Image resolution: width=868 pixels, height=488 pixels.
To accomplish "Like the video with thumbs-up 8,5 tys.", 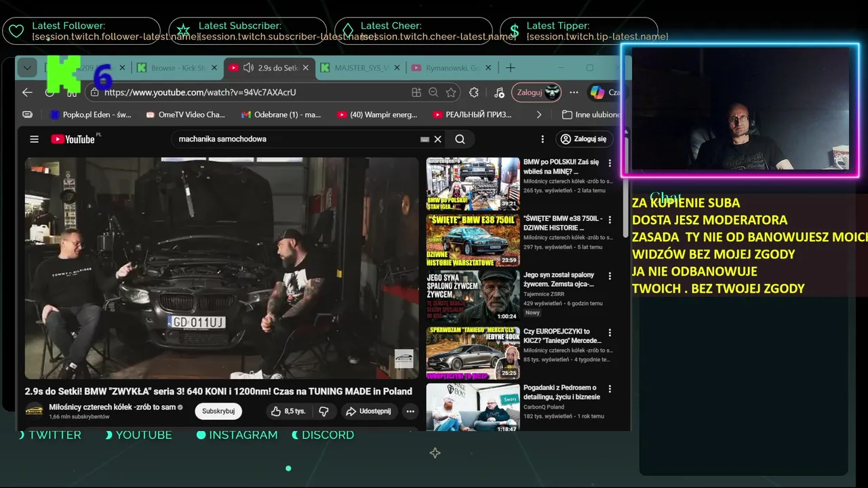I will pyautogui.click(x=288, y=411).
